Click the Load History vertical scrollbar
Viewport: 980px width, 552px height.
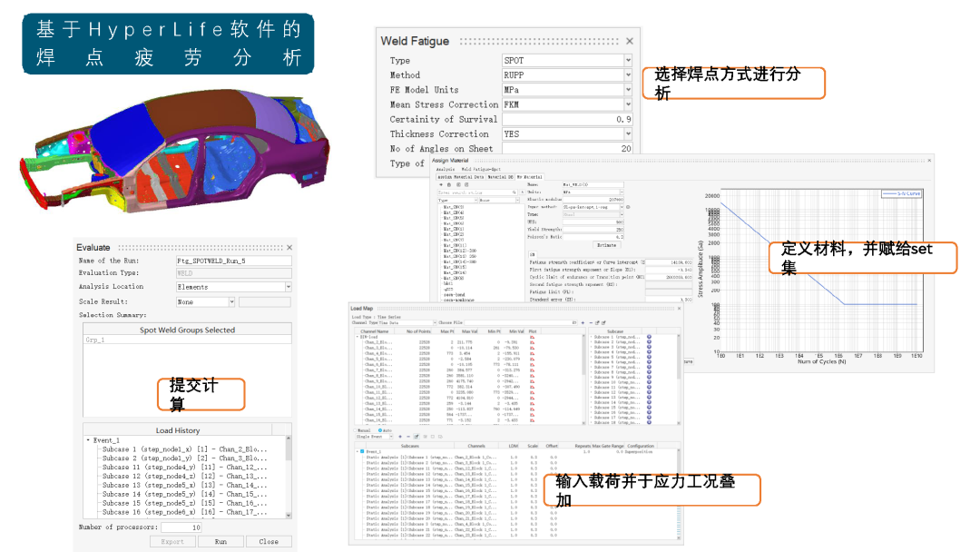289,478
